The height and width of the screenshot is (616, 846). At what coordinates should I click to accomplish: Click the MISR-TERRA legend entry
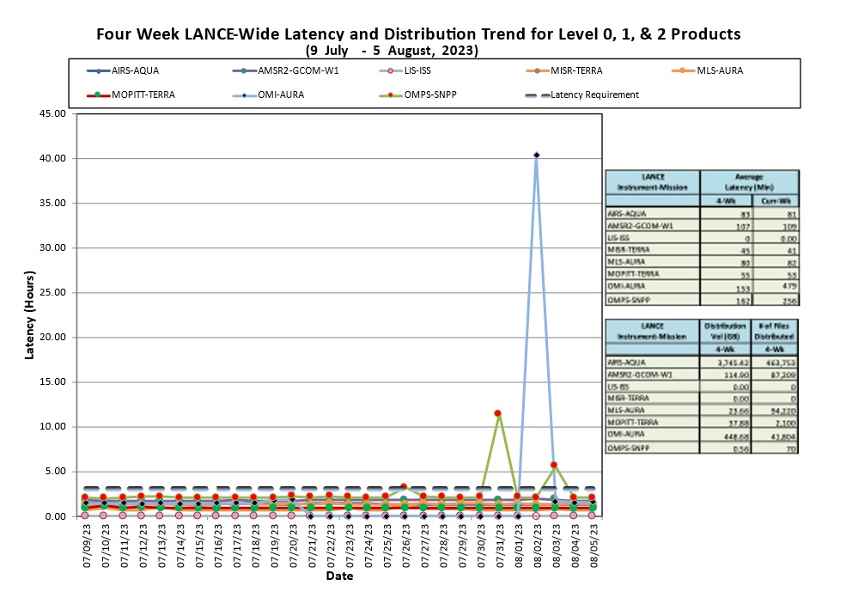tap(563, 70)
